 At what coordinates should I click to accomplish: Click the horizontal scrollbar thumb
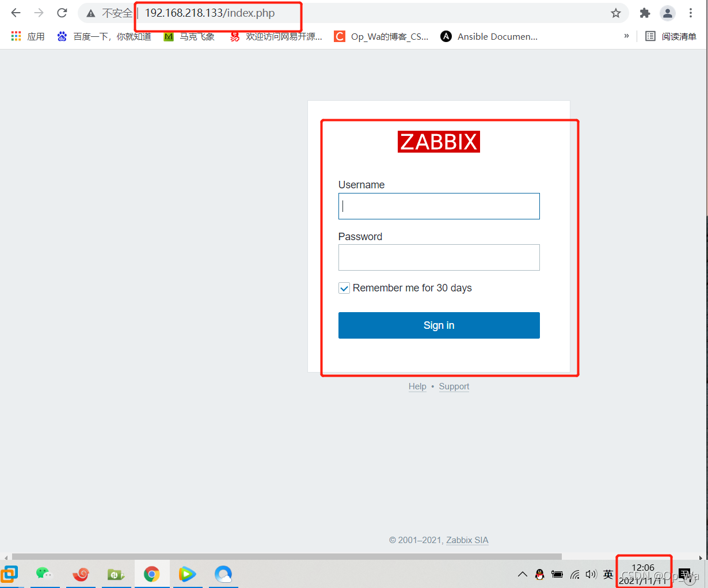coord(287,557)
